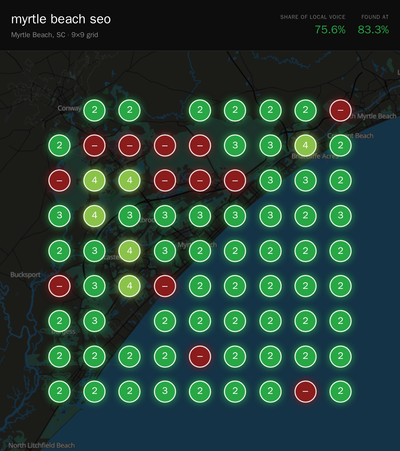Select the rank 2 pin just above Burgess label

(59, 321)
